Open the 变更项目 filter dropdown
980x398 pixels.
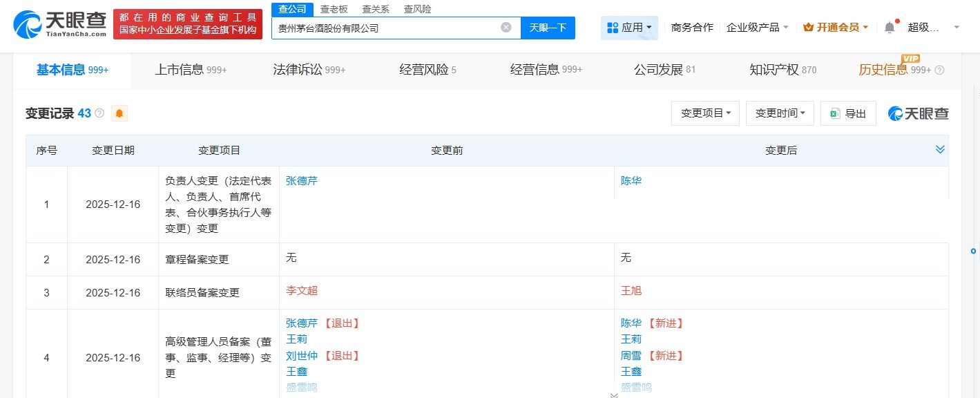pos(705,113)
